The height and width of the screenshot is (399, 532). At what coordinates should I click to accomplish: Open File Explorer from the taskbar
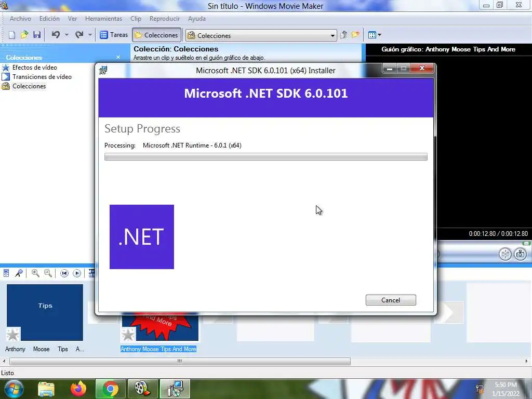point(46,389)
